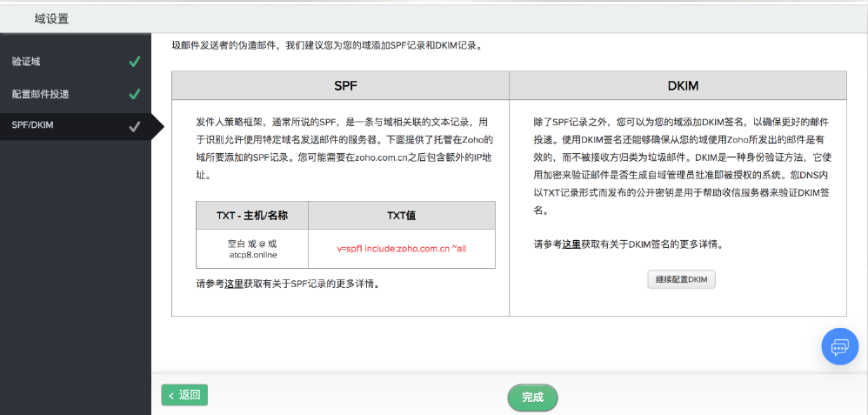The height and width of the screenshot is (415, 868).
Task: Open the chat support bubble icon
Action: click(839, 346)
